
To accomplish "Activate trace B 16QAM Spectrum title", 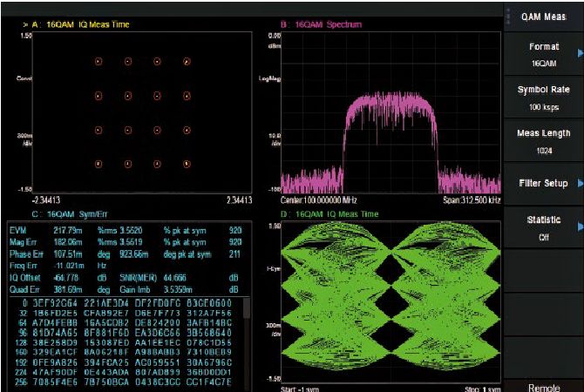I will pyautogui.click(x=323, y=24).
